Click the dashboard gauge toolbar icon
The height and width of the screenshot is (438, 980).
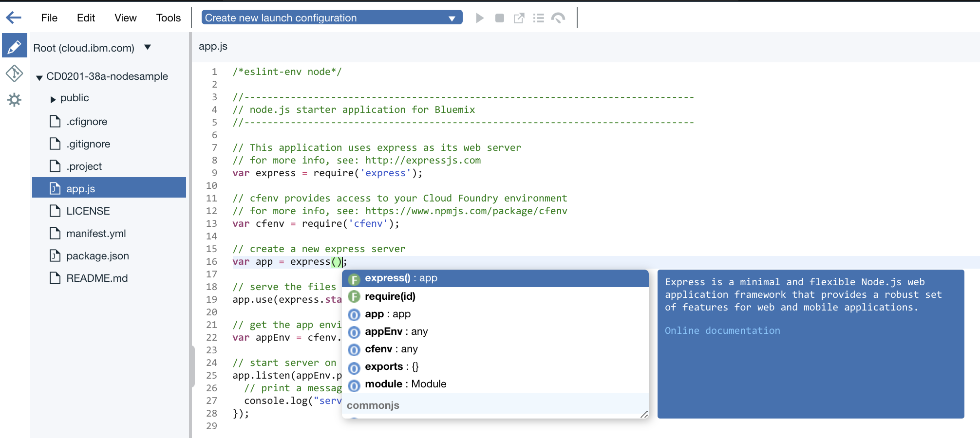(558, 18)
